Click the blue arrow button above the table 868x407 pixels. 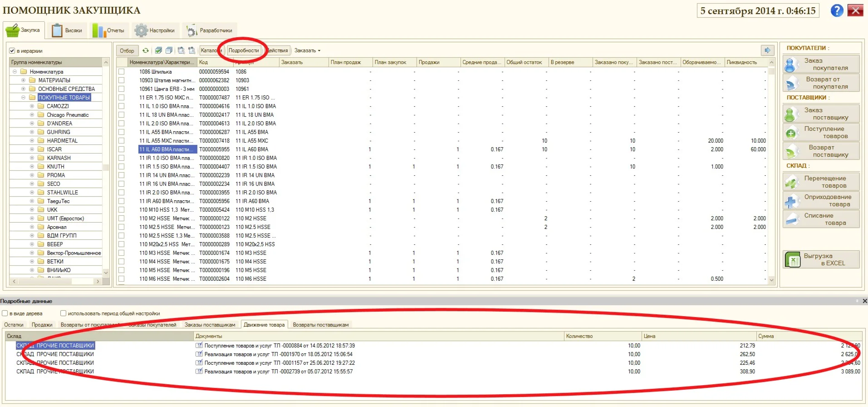tap(767, 50)
